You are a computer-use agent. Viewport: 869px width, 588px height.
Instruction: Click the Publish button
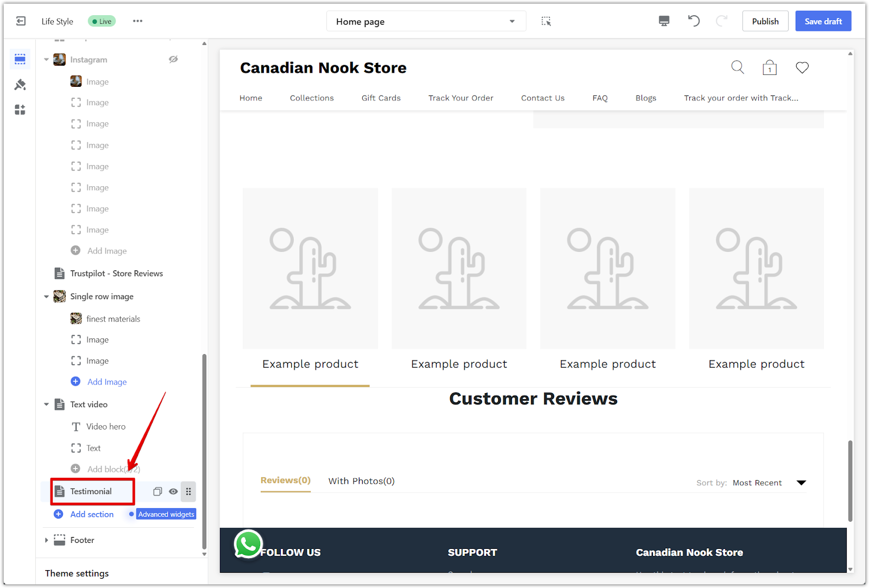click(765, 21)
